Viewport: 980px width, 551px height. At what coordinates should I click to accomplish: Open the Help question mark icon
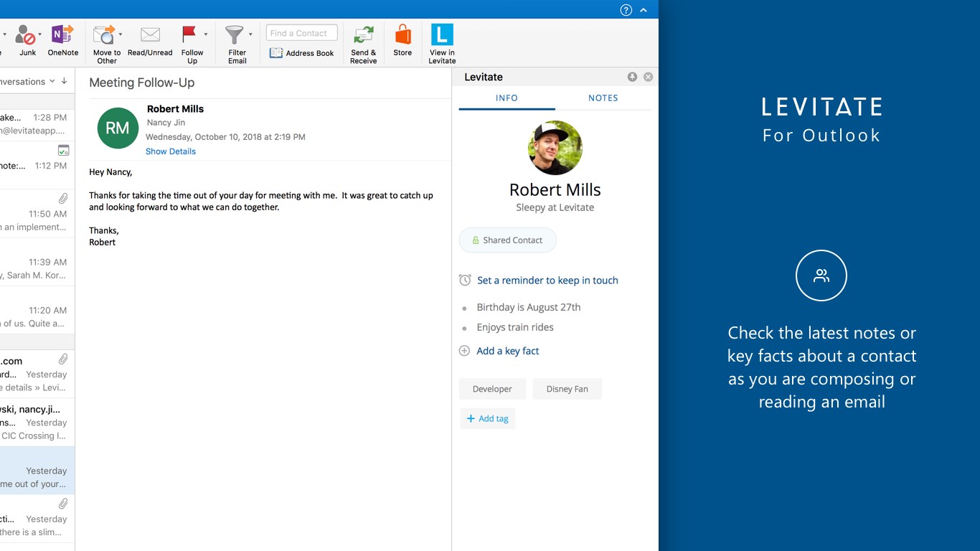[626, 10]
